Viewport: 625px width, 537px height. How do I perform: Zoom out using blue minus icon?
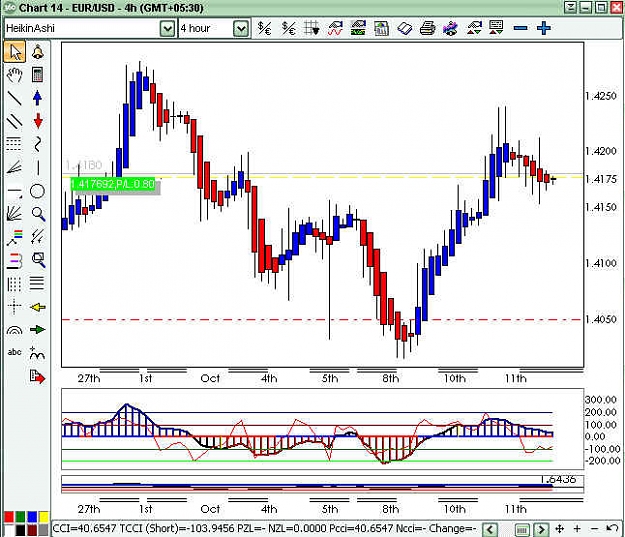click(521, 28)
